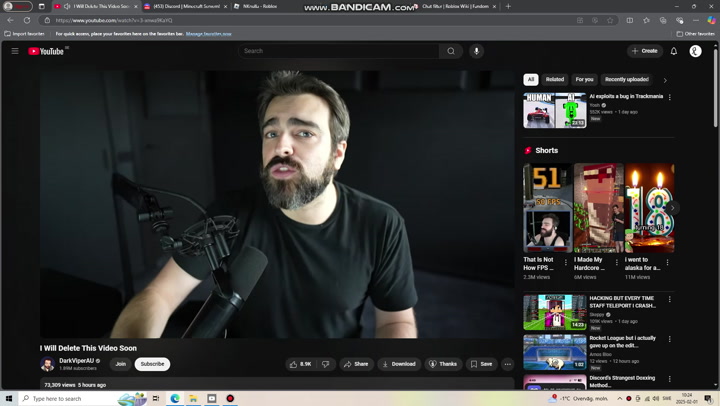Open File Explorer from taskbar
The image size is (720, 406).
[x=193, y=398]
